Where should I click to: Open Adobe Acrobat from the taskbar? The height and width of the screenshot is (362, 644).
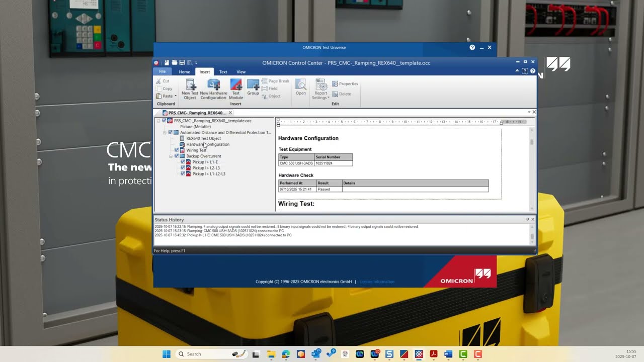click(433, 354)
